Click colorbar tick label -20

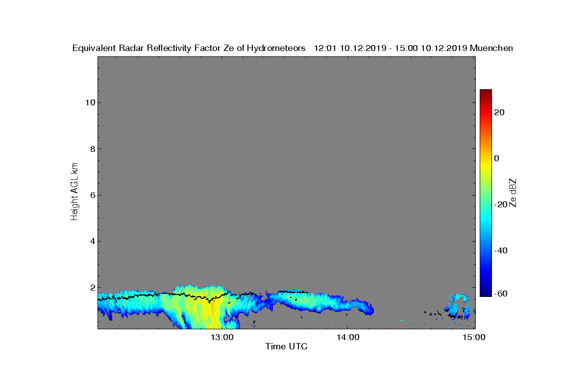[500, 204]
